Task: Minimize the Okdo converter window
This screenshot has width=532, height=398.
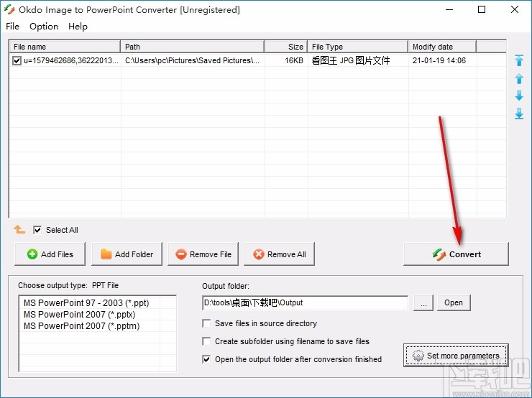Action: tap(449, 9)
